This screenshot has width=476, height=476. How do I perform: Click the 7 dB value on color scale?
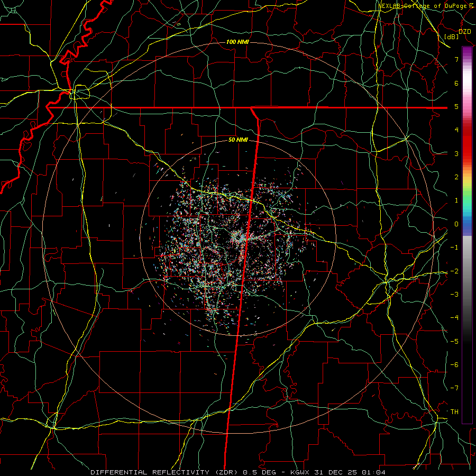456,59
